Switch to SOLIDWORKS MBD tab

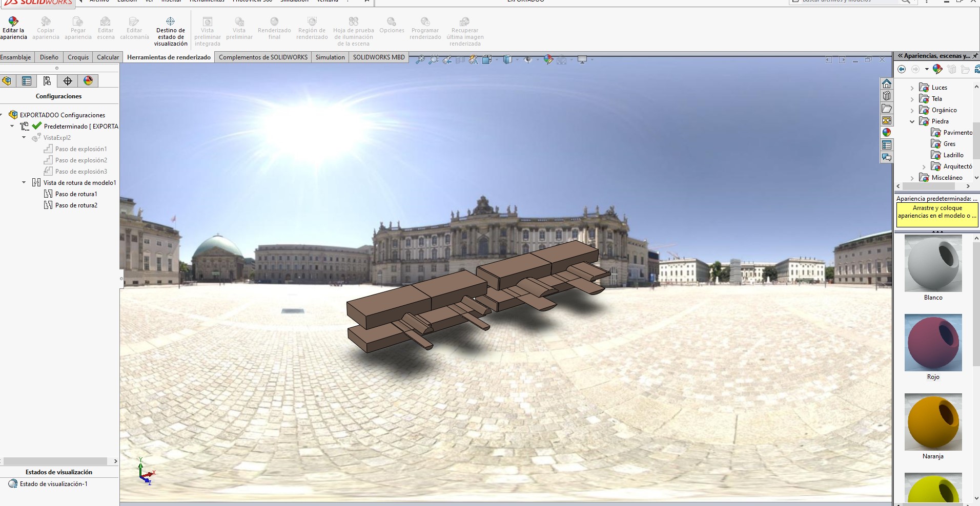(379, 57)
